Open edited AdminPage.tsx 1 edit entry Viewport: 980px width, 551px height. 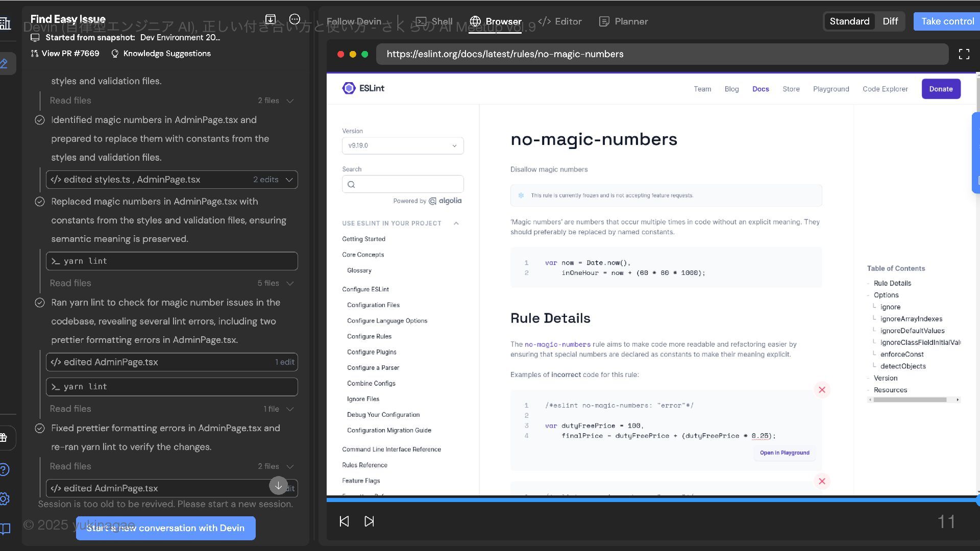tap(171, 362)
